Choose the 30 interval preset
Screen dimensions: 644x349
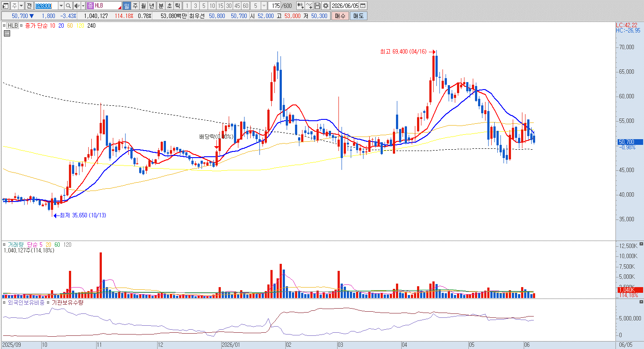click(x=229, y=6)
